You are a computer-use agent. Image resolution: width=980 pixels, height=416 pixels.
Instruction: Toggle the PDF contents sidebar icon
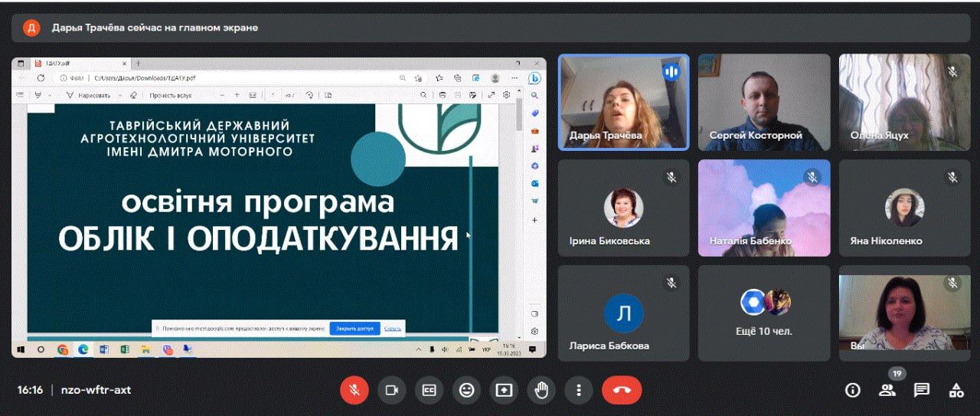(x=21, y=96)
